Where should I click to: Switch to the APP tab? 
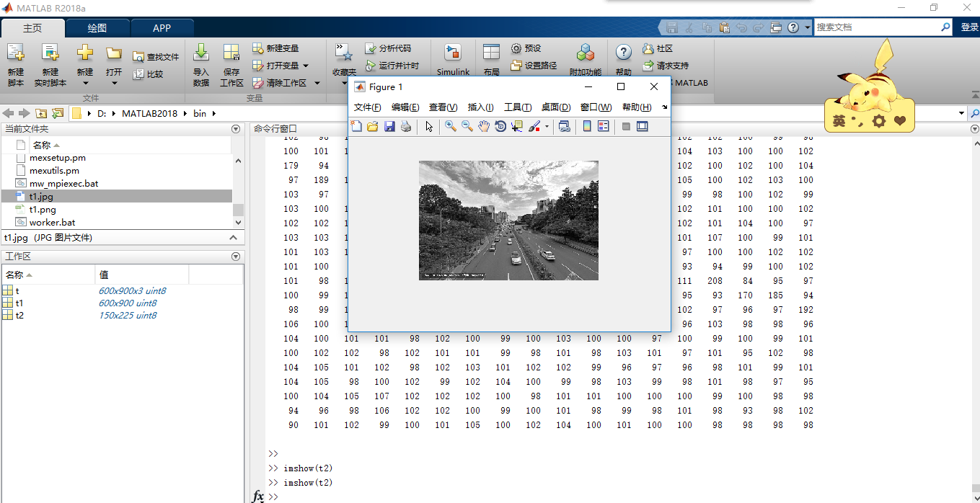point(162,28)
